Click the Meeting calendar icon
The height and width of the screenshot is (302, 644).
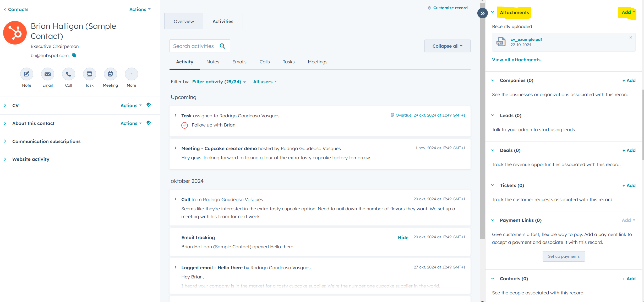(x=110, y=74)
